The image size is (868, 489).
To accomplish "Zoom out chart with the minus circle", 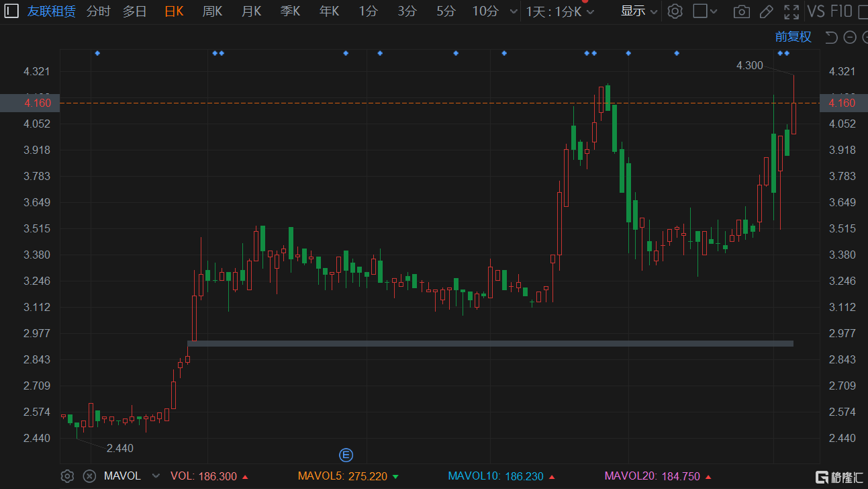I will coord(849,37).
